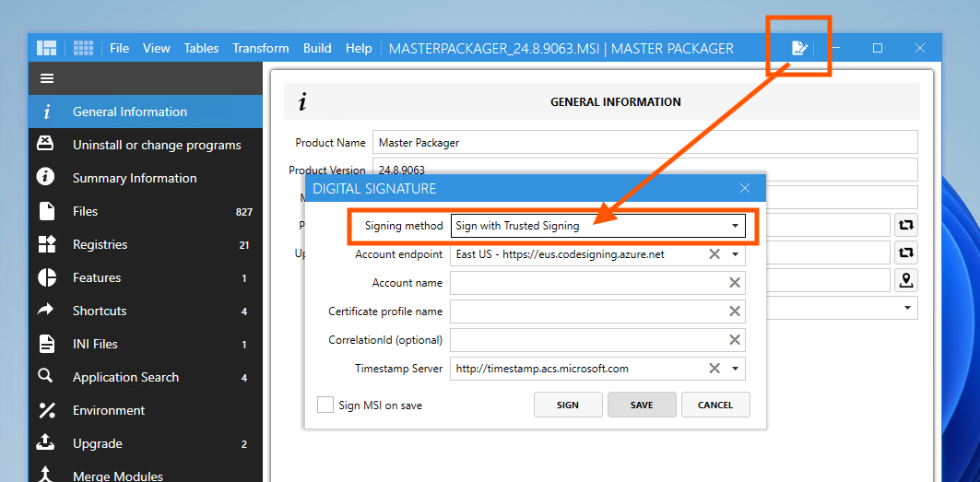Clear the CorrelationId field with X
980x482 pixels.
pos(735,340)
